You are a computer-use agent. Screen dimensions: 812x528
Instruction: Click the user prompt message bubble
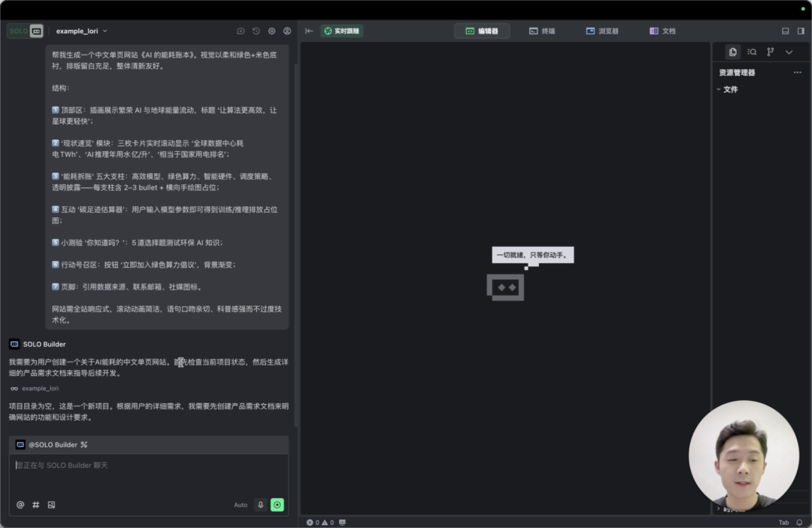pos(167,187)
